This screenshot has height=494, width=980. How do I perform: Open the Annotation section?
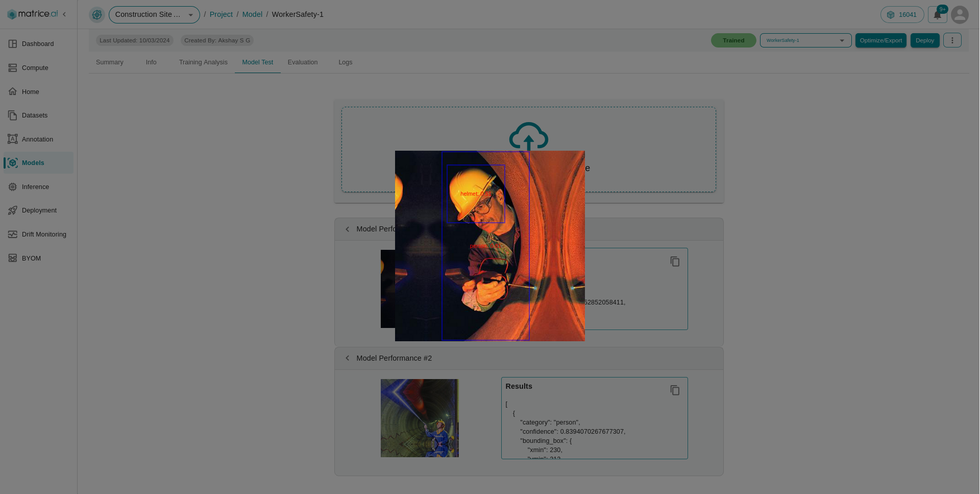[x=38, y=139]
